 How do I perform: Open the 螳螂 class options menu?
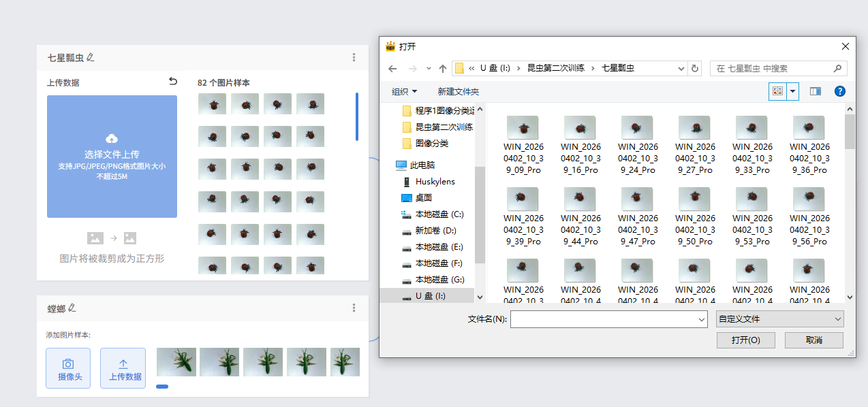click(x=354, y=308)
